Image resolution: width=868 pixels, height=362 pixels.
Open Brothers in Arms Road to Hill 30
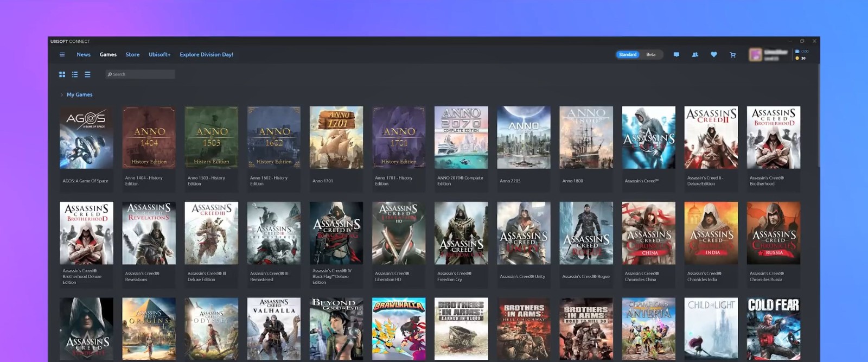[x=586, y=329]
